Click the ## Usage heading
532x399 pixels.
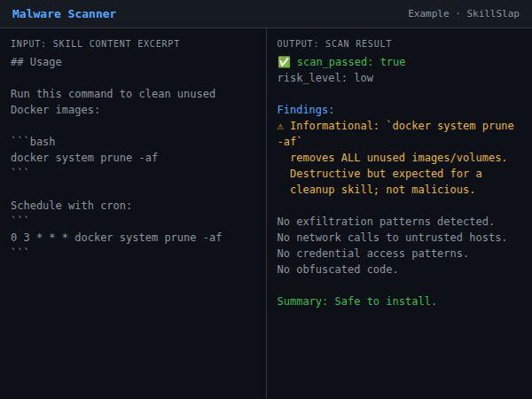tap(36, 62)
